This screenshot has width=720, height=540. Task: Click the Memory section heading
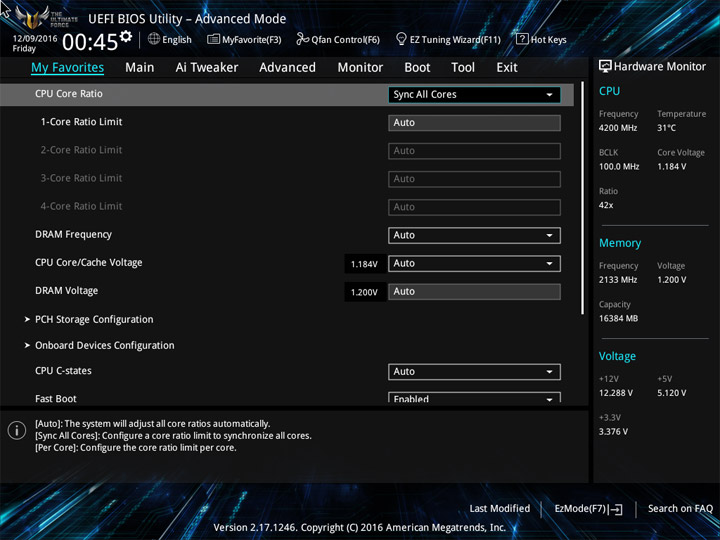tap(620, 243)
